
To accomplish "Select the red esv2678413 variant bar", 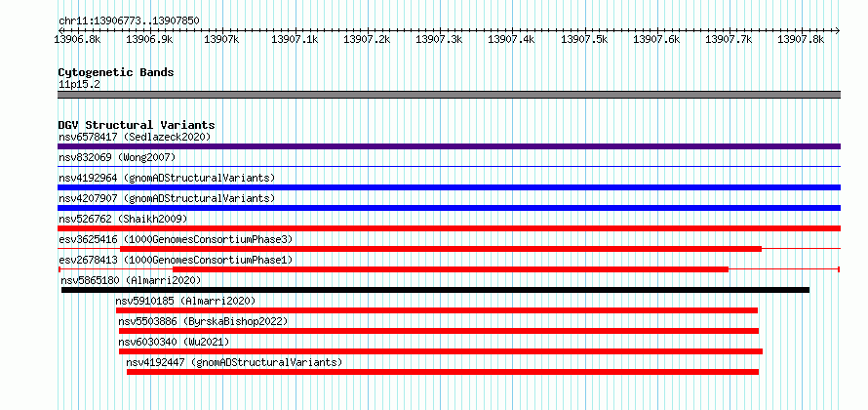I will 451,269.
